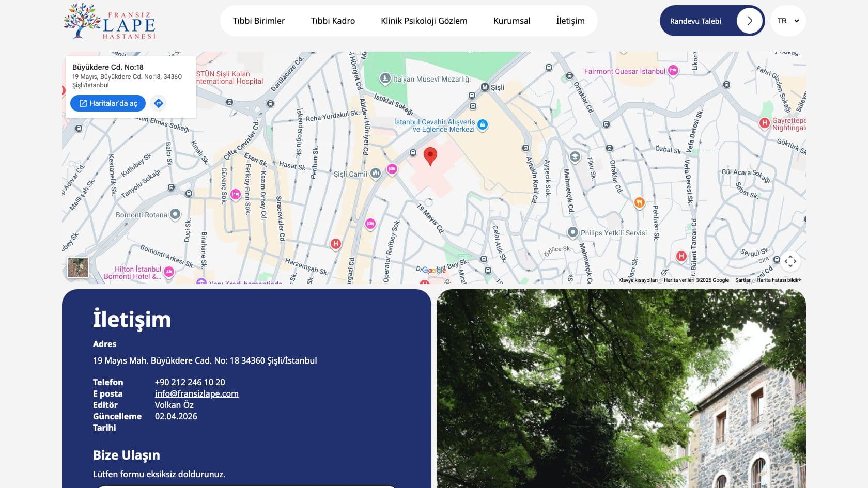The width and height of the screenshot is (868, 488).
Task: Click the Fransız Lape Hastanesi logo
Action: click(x=110, y=21)
